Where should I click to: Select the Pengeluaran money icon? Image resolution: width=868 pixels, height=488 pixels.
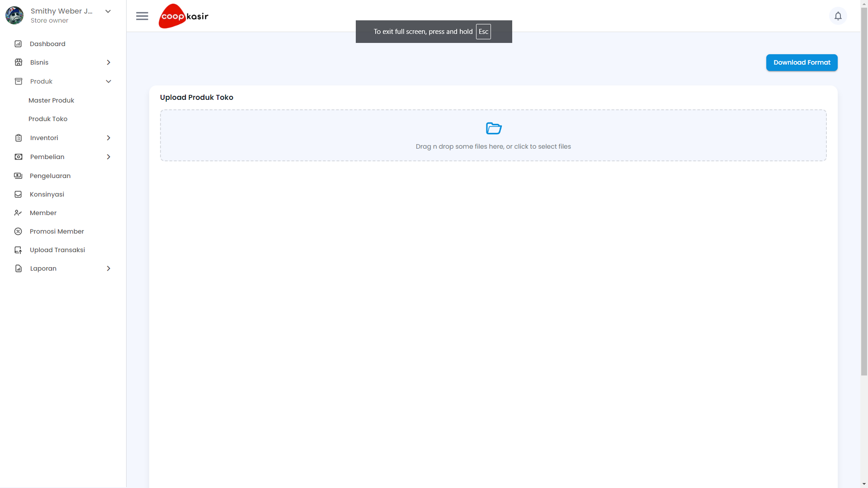tap(18, 176)
